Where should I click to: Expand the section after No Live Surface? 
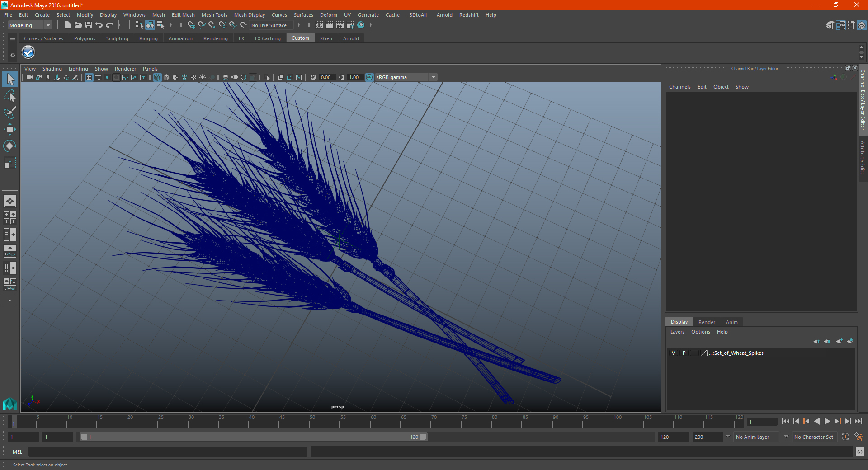(299, 25)
